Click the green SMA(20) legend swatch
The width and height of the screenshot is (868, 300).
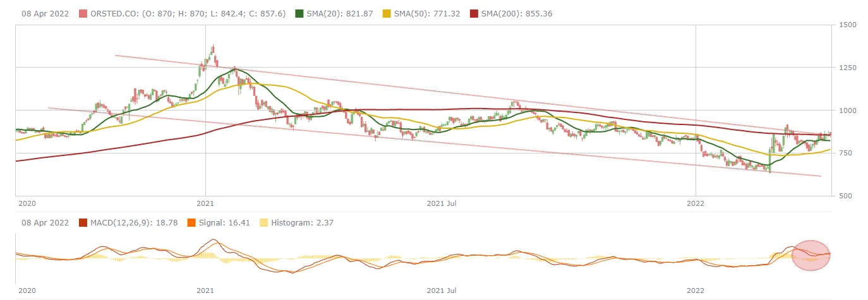click(300, 13)
